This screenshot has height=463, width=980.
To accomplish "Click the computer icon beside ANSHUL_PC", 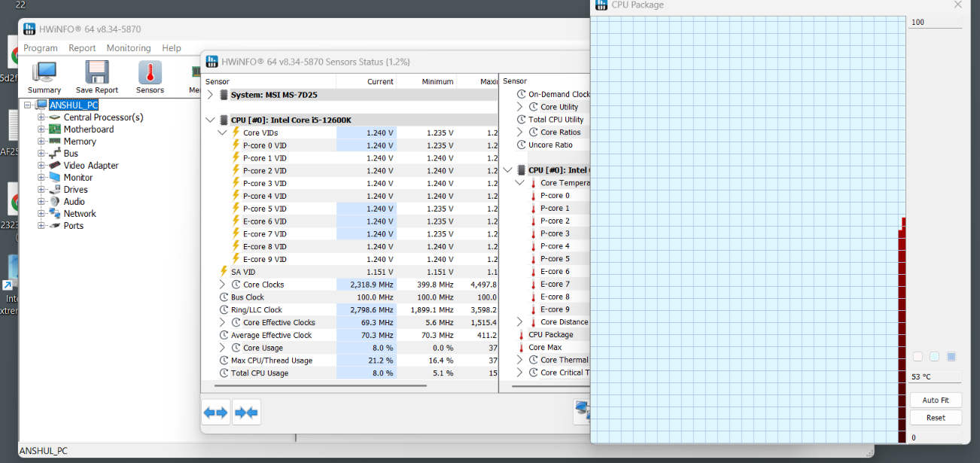I will pos(41,105).
